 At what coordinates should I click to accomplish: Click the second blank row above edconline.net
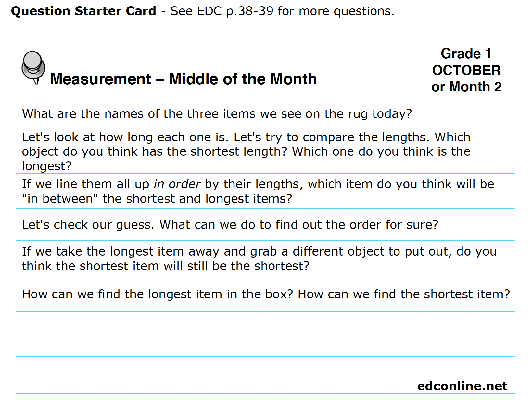click(265, 375)
